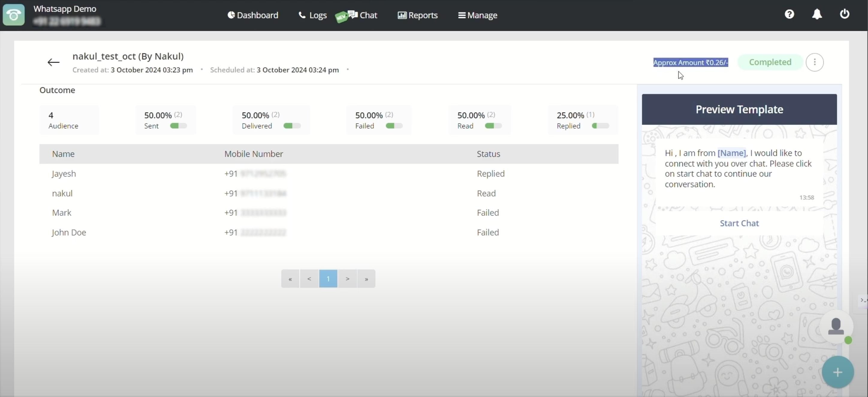868x397 pixels.
Task: Click the user avatar status icon
Action: tap(836, 326)
